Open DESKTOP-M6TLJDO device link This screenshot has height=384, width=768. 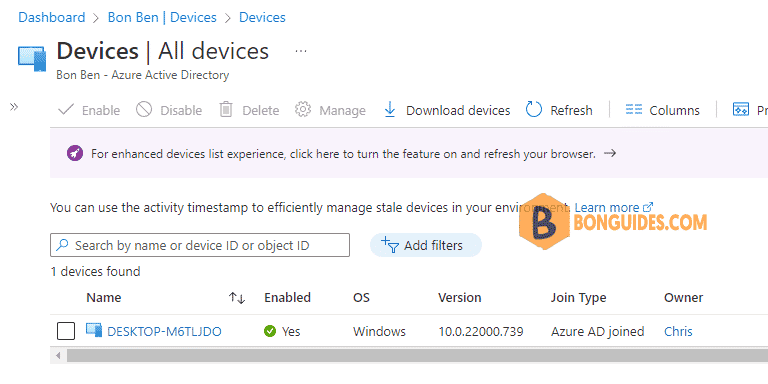click(165, 332)
